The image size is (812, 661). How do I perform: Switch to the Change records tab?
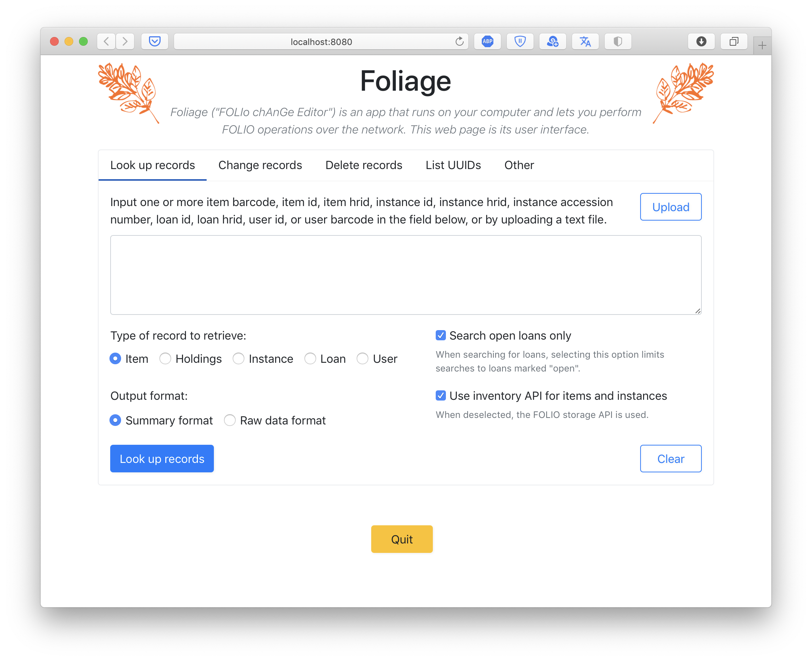tap(260, 165)
